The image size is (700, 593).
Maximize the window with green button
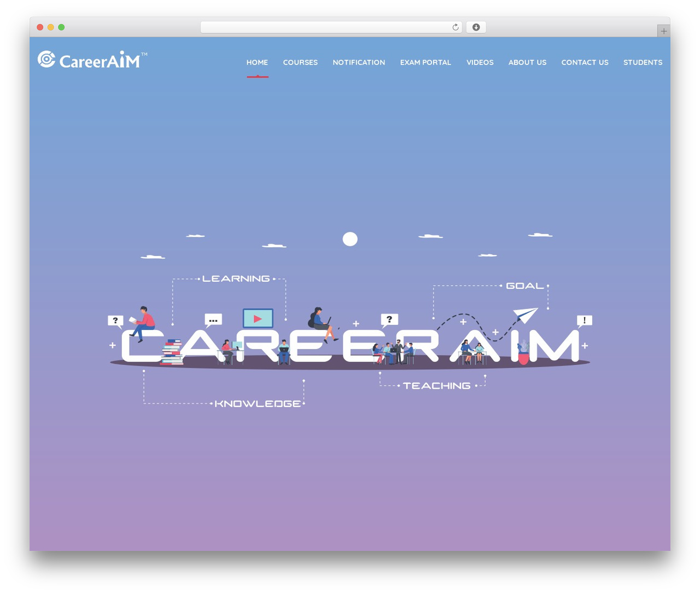coord(61,27)
